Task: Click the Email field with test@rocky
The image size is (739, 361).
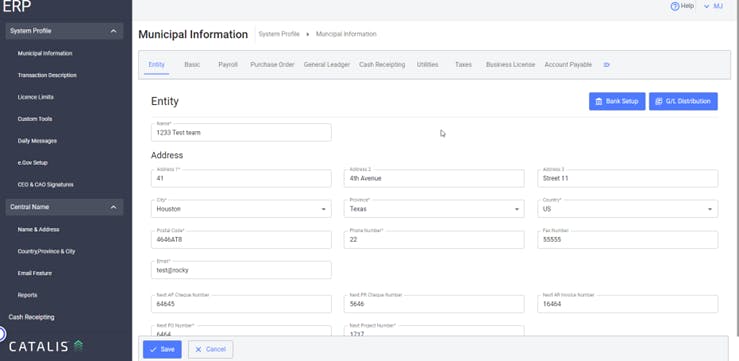Action: pos(241,270)
